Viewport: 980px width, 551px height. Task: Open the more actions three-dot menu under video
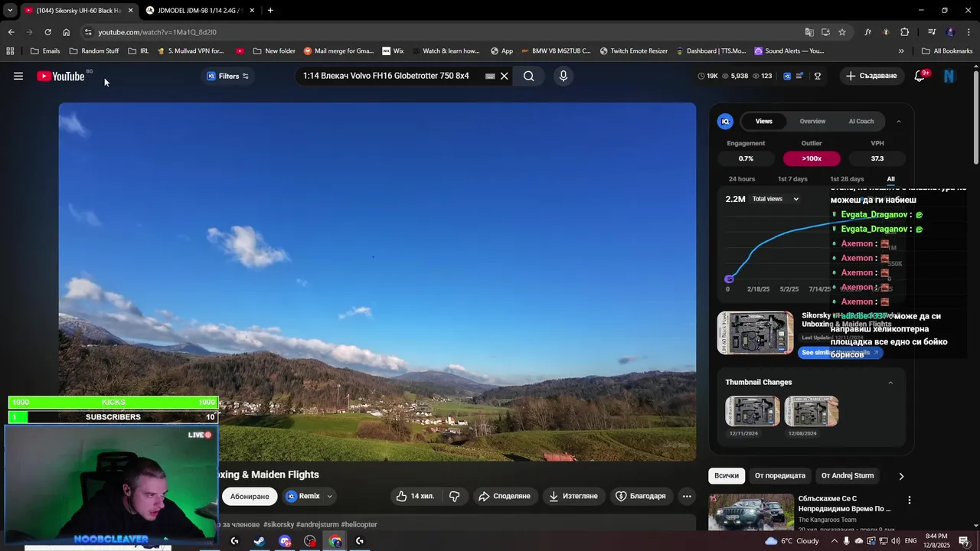(687, 496)
